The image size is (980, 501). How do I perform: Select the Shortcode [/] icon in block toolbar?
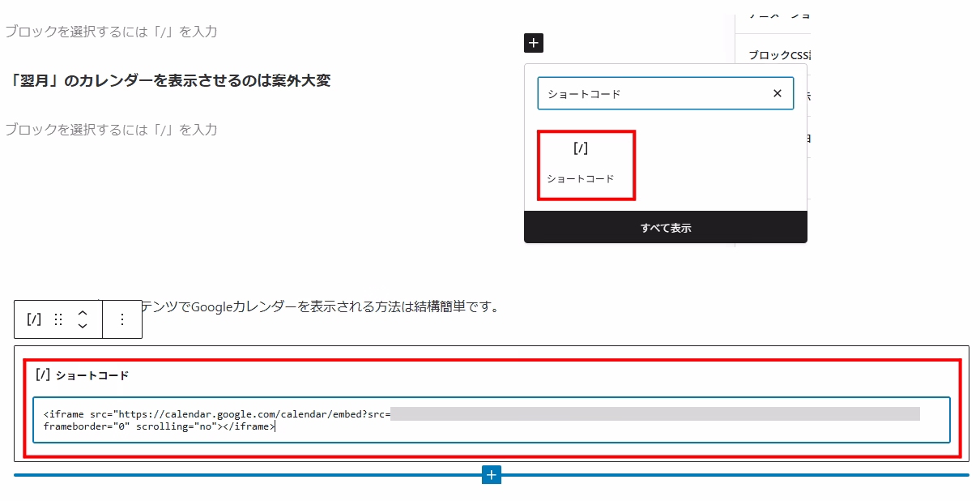[x=32, y=319]
